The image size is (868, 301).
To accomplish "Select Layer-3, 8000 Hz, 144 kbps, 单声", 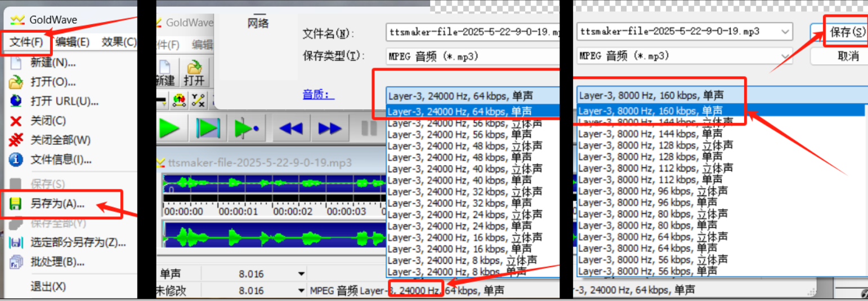I will click(x=650, y=134).
